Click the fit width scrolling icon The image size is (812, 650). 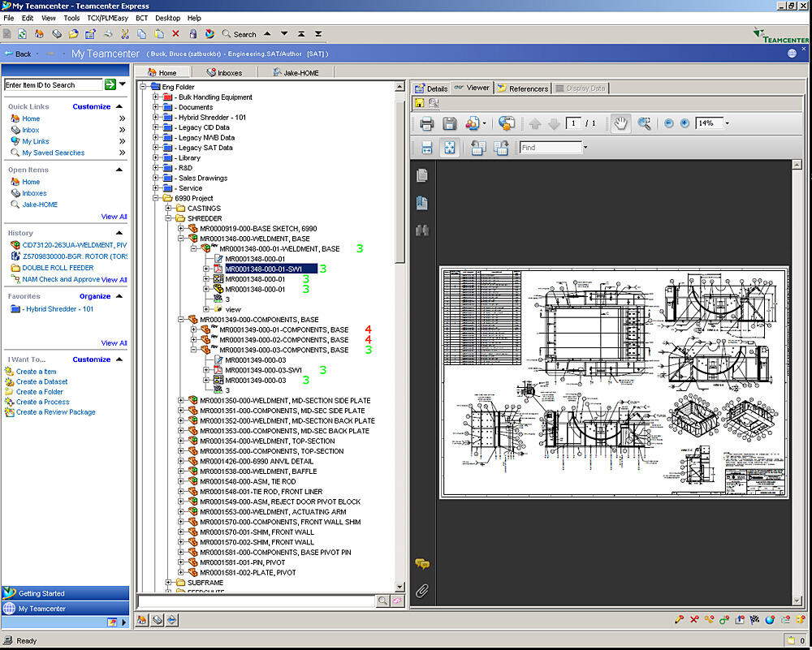click(x=427, y=148)
